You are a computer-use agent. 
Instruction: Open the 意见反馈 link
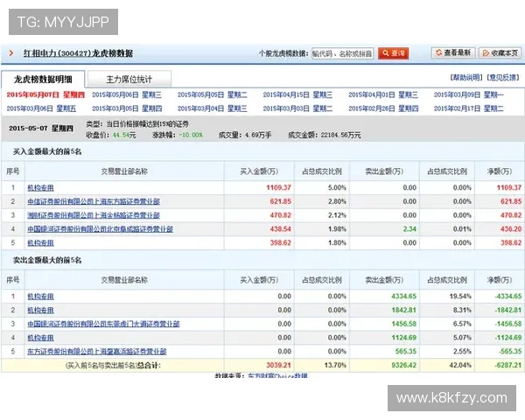[502, 78]
